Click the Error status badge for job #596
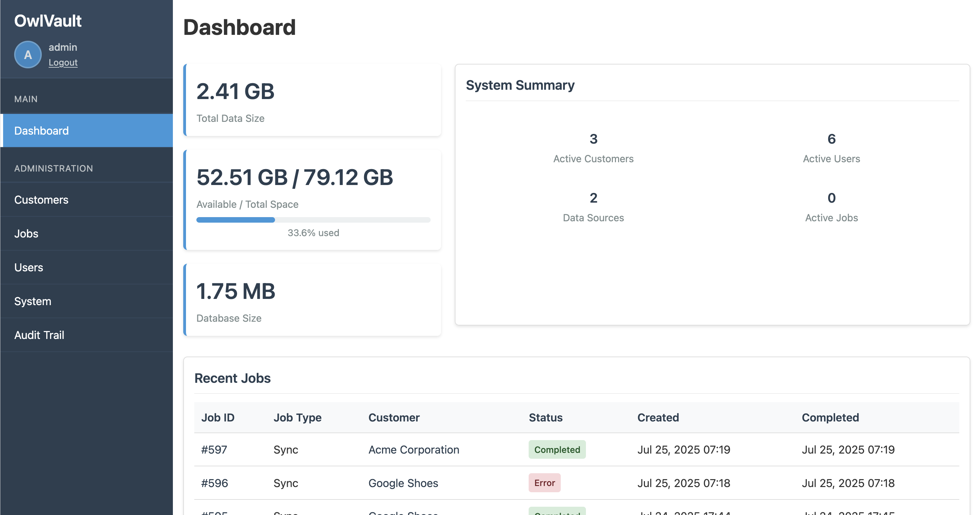 tap(545, 483)
